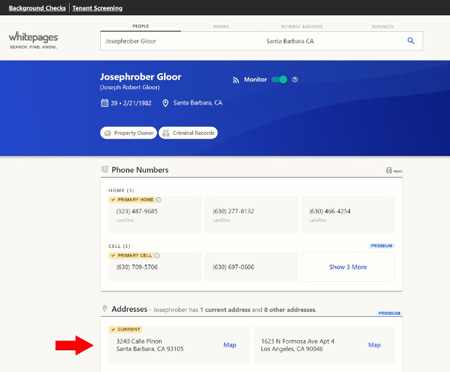450x372 pixels.
Task: Toggle the Monitor switch off
Action: pyautogui.click(x=279, y=80)
